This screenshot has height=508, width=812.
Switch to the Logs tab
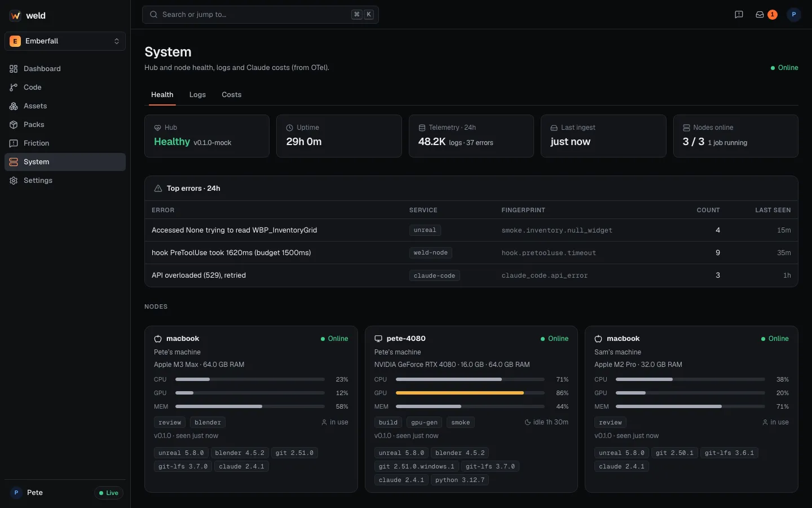197,95
